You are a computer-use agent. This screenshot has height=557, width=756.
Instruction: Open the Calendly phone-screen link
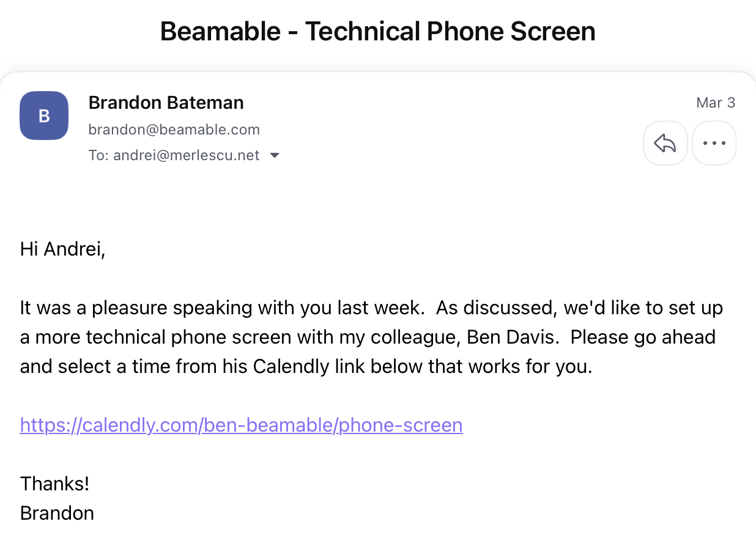tap(241, 424)
